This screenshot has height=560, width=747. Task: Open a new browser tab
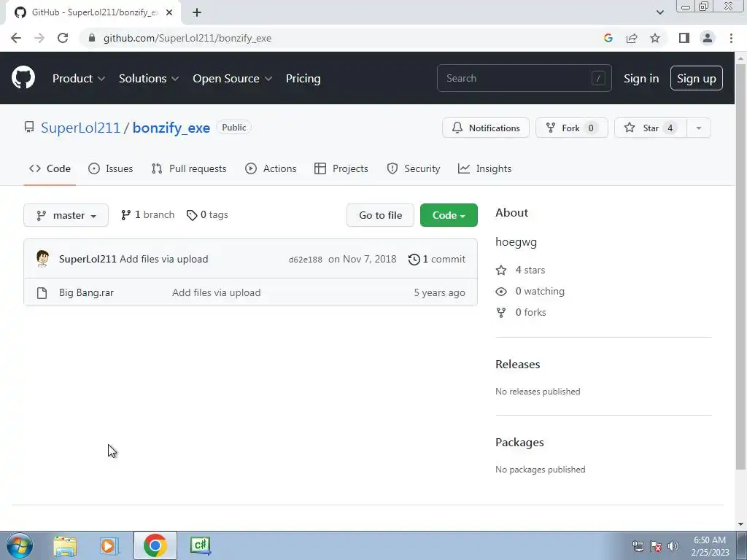tap(197, 12)
